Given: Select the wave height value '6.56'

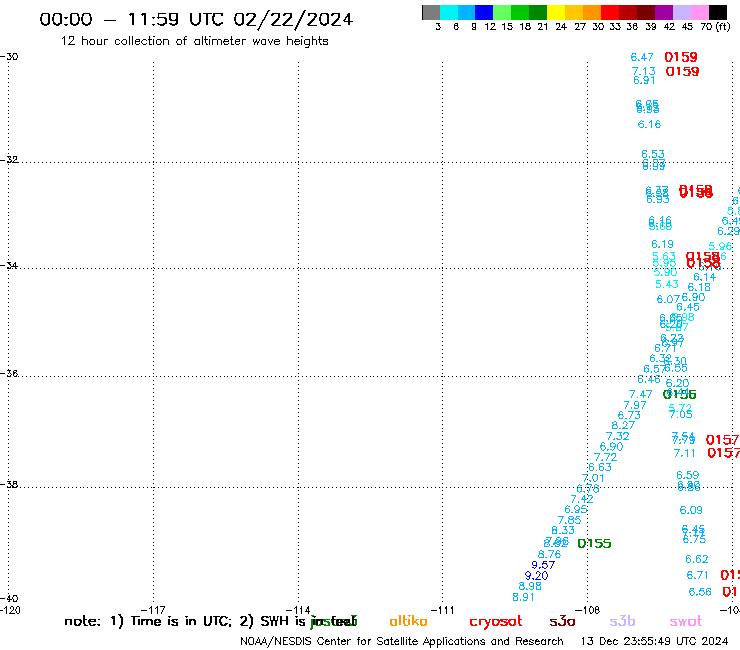Looking at the screenshot, I should pyautogui.click(x=700, y=592).
